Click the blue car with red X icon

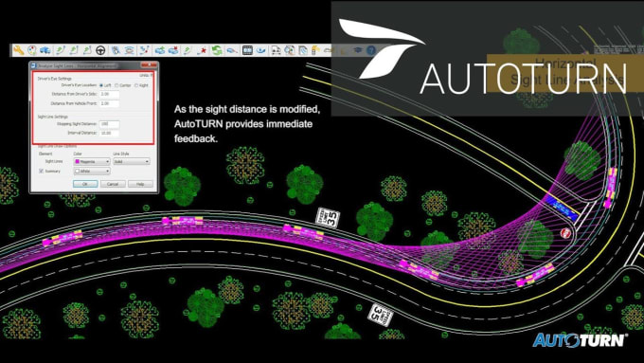coord(173,50)
